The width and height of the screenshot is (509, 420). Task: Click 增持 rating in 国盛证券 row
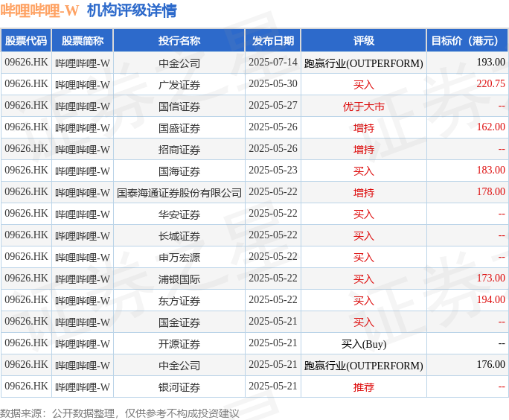(x=364, y=128)
